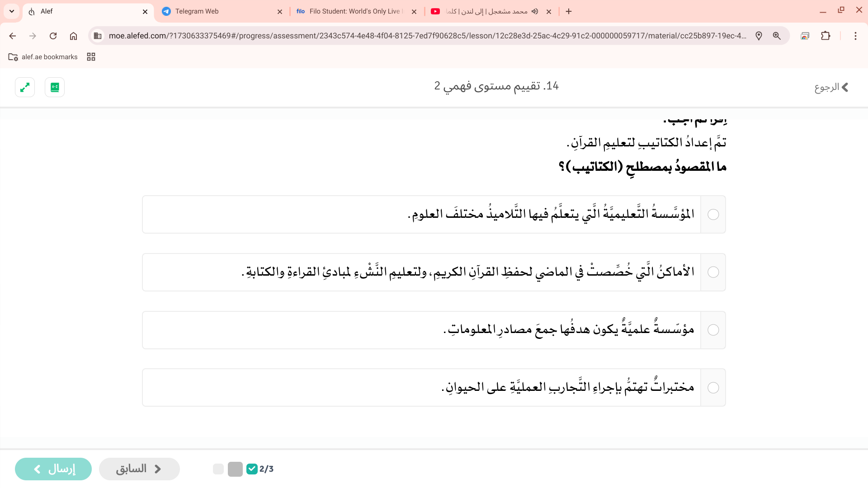Select the radio for مختبرات answer option
Image resolution: width=868 pixels, height=488 pixels.
pos(713,388)
